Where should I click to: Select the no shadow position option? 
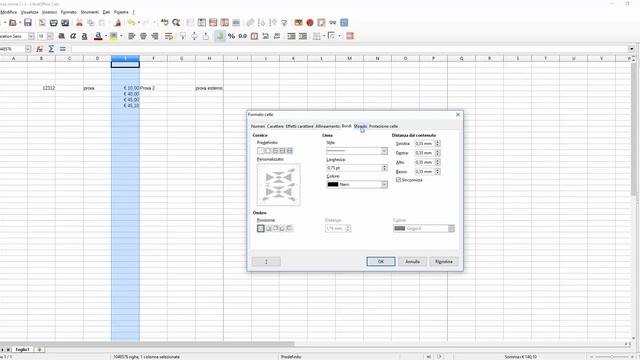coord(261,229)
